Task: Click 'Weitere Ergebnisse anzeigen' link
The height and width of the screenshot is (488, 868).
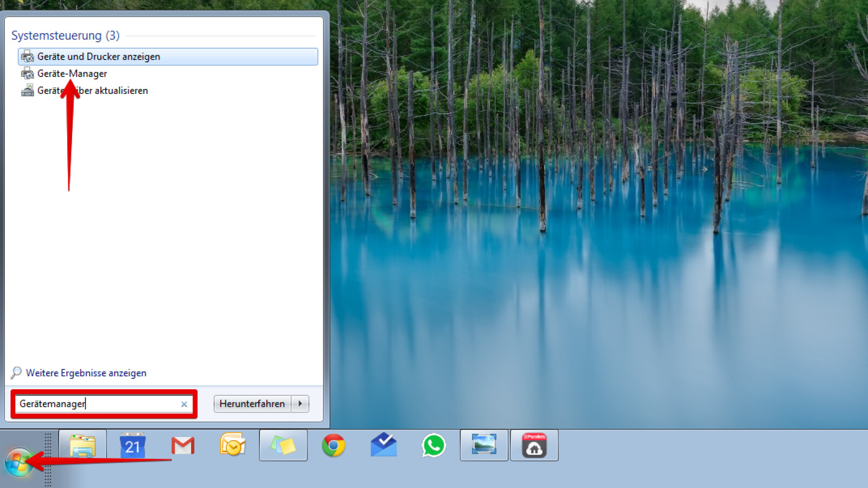Action: coord(86,373)
